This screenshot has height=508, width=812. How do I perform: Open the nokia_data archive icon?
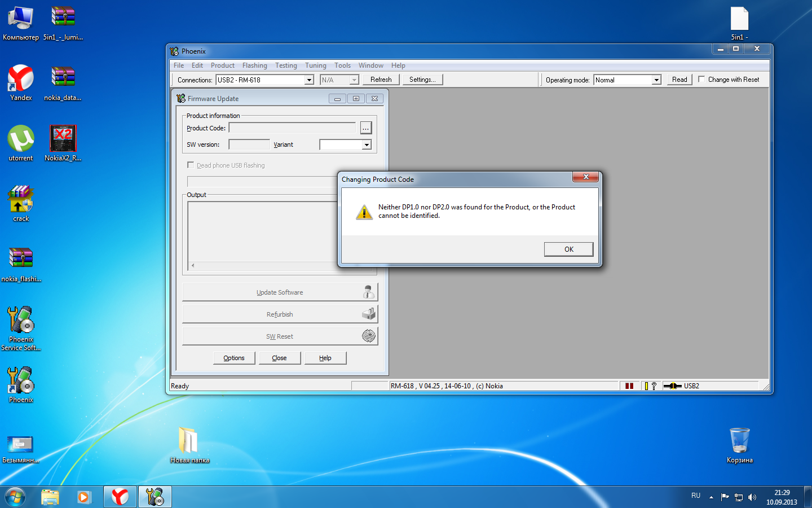63,83
